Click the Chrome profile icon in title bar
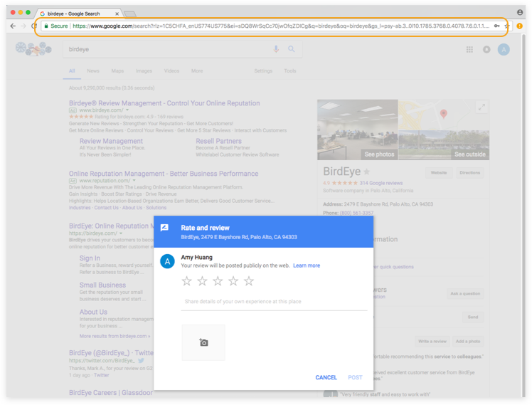The width and height of the screenshot is (532, 405). [520, 13]
